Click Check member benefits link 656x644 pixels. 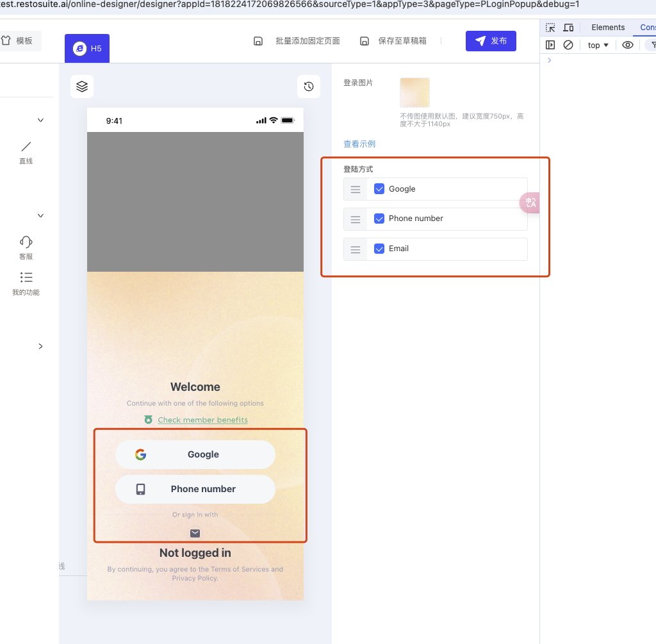tap(202, 420)
